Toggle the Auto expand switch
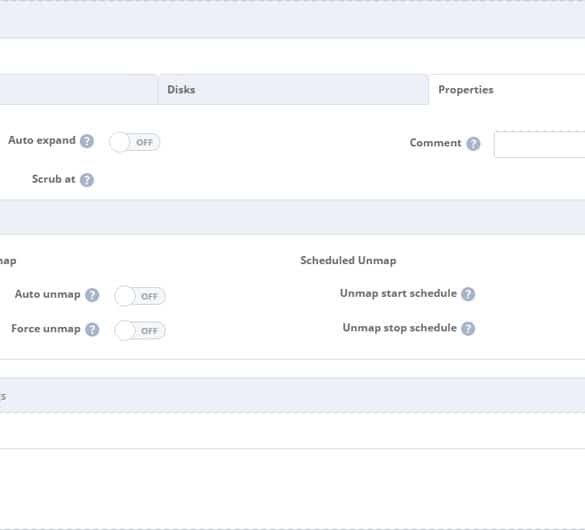585x530 pixels. [135, 142]
